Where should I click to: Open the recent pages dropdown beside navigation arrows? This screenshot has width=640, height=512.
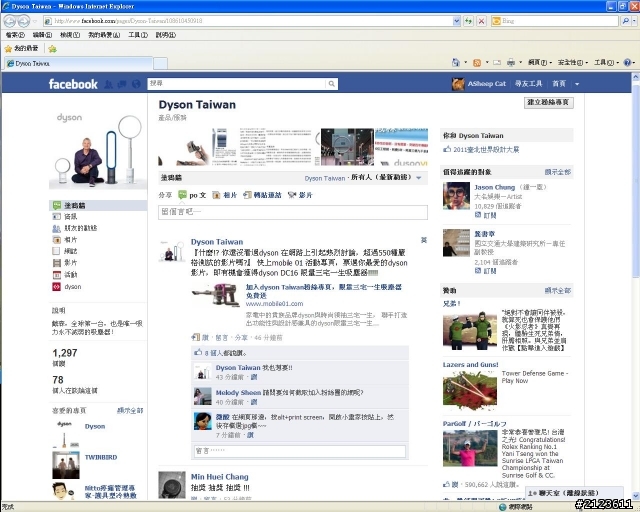35,21
